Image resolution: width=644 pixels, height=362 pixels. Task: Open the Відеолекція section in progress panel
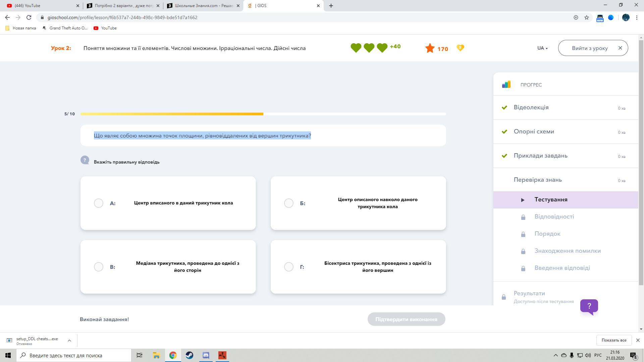tap(531, 107)
